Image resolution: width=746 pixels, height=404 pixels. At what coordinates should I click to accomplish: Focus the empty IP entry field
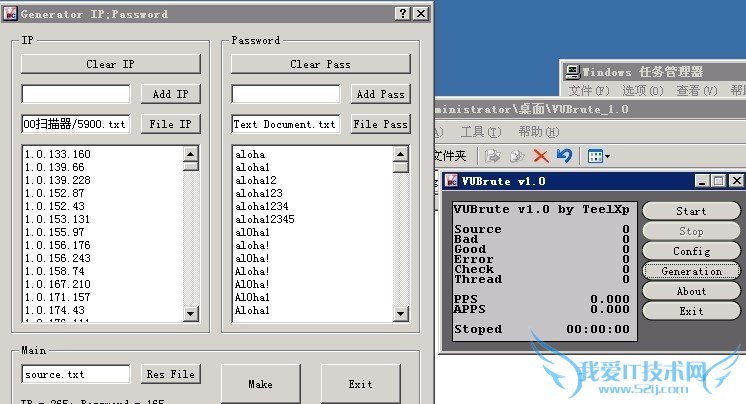click(x=76, y=94)
